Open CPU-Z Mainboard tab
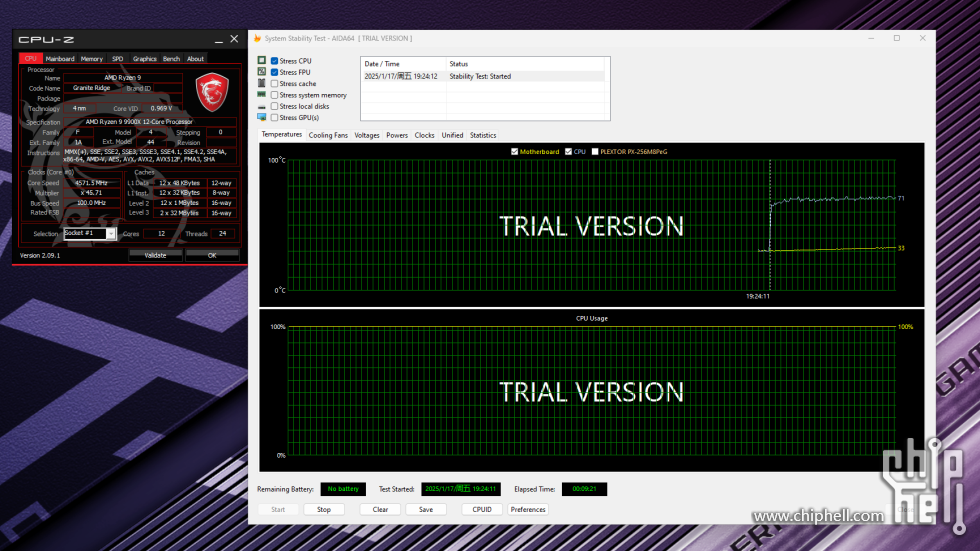980x551 pixels. point(60,59)
